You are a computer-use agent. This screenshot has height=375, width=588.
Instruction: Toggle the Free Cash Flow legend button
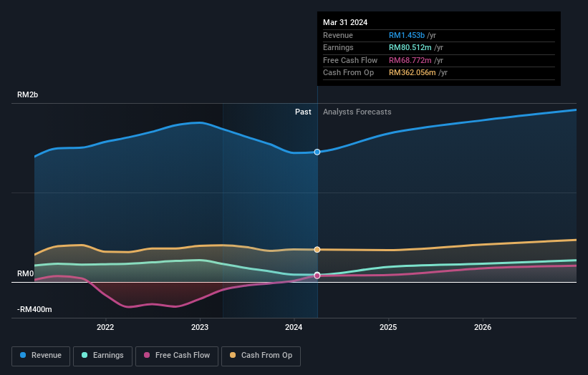click(x=177, y=356)
